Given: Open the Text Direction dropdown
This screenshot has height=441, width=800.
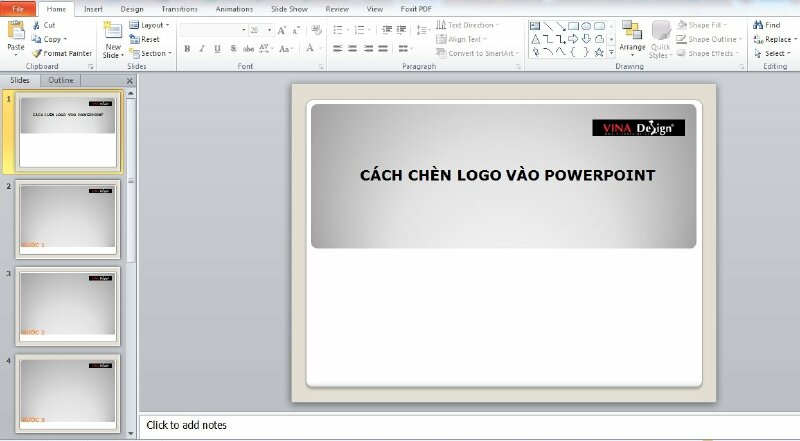Looking at the screenshot, I should point(468,25).
